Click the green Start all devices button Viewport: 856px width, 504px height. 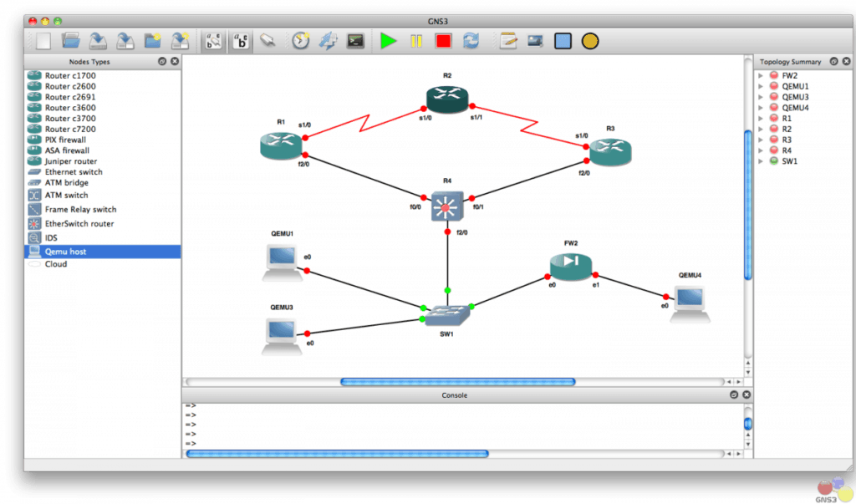coord(388,40)
